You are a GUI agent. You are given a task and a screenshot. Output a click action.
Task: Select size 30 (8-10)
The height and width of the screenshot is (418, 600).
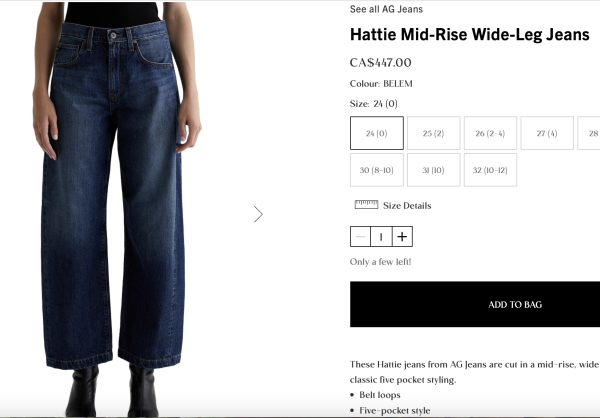377,170
